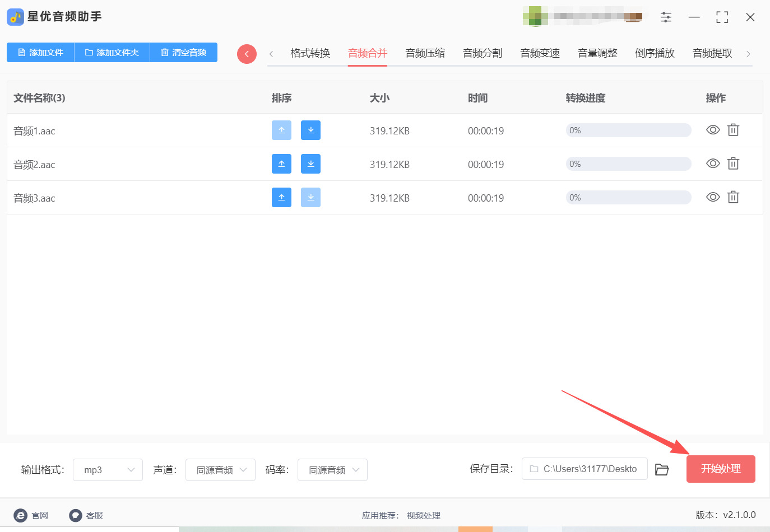Click the red back arrow circle

click(x=247, y=54)
